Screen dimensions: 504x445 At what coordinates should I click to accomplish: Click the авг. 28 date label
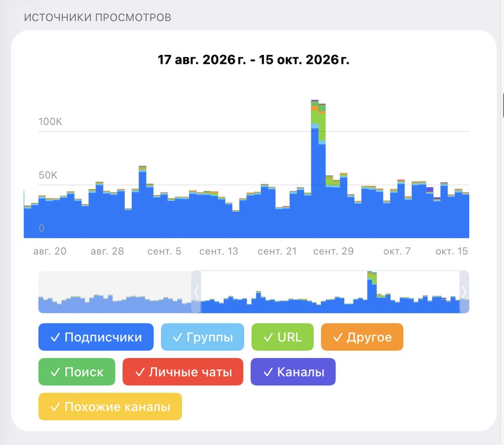pos(108,251)
